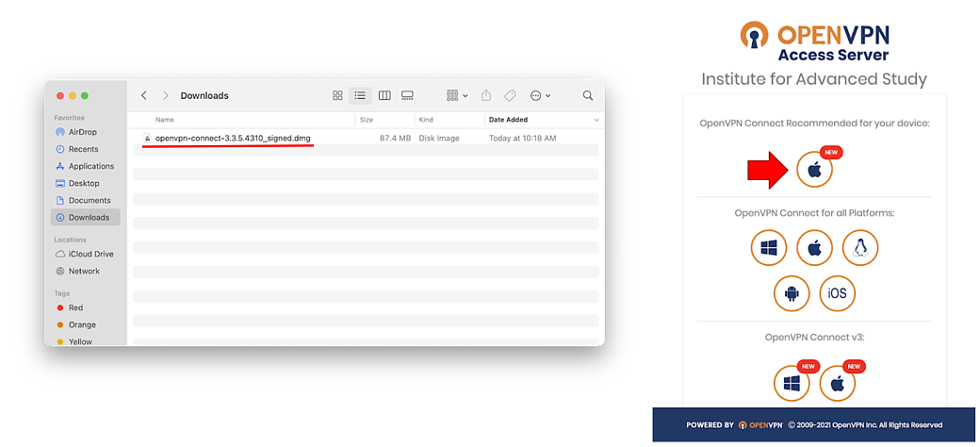Screen dimensions: 980x447
Task: Switch Finder to gallery view
Action: pyautogui.click(x=407, y=95)
